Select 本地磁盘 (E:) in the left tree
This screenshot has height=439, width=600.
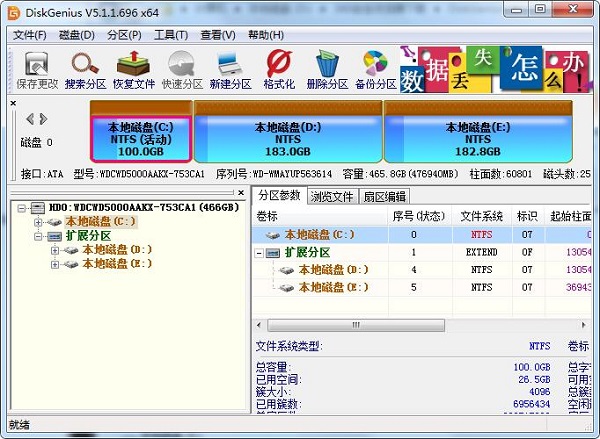[x=117, y=264]
